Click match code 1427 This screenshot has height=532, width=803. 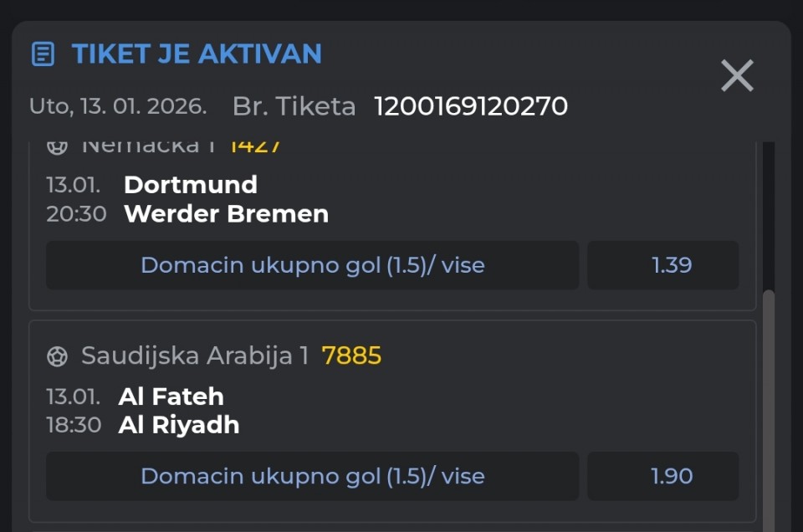(255, 146)
